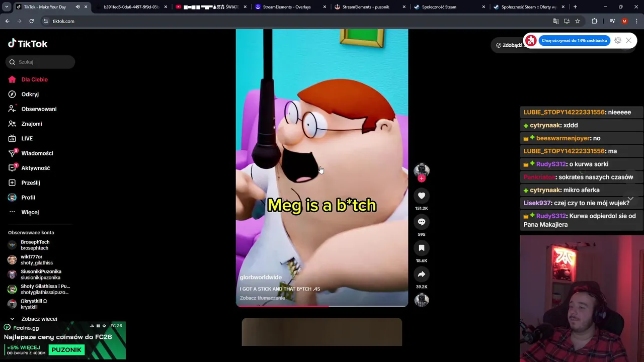Open media control icon in toolbar

(x=612, y=21)
